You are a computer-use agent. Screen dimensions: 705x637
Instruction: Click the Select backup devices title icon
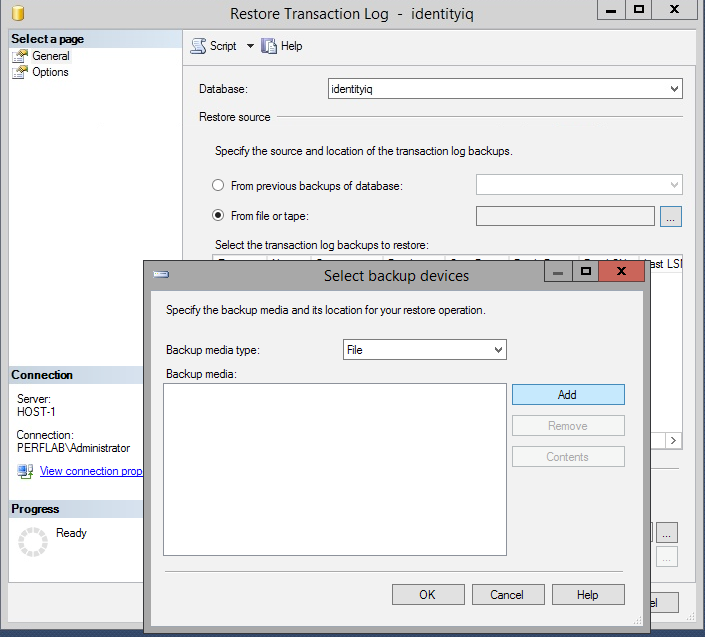coord(161,274)
